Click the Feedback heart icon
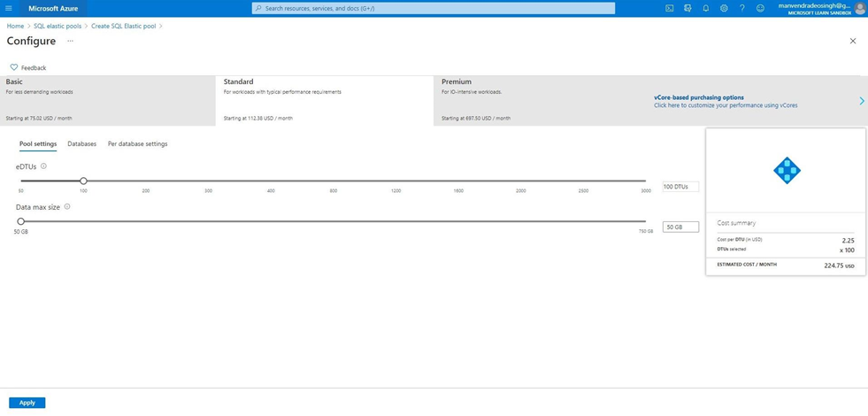The image size is (868, 416). pyautogui.click(x=14, y=67)
